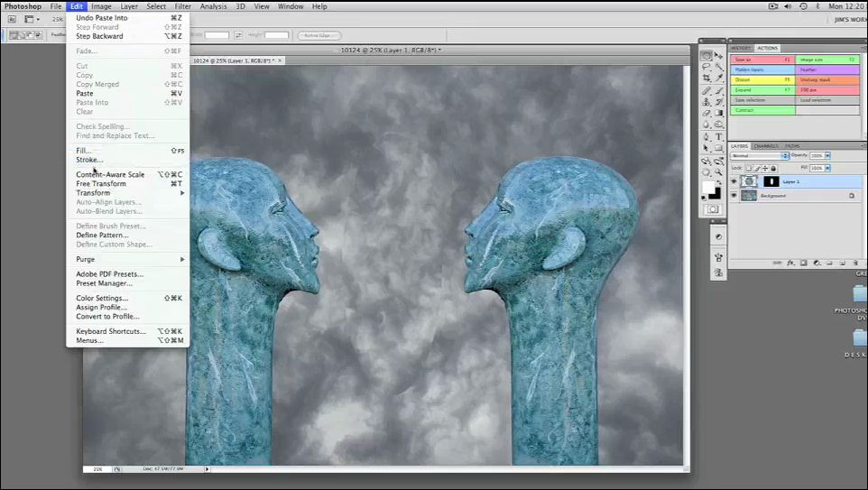Select the Clone Stamp tool
Viewport: 868px width, 490px height.
(706, 102)
